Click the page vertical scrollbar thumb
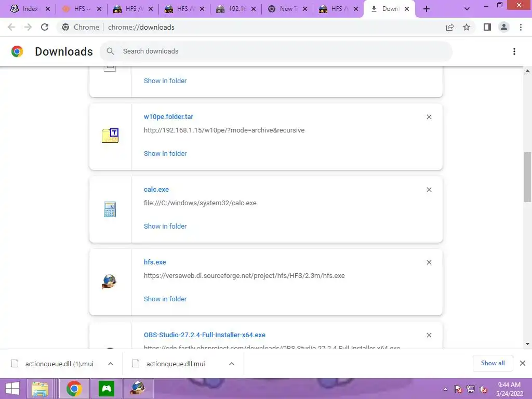 tap(527, 177)
